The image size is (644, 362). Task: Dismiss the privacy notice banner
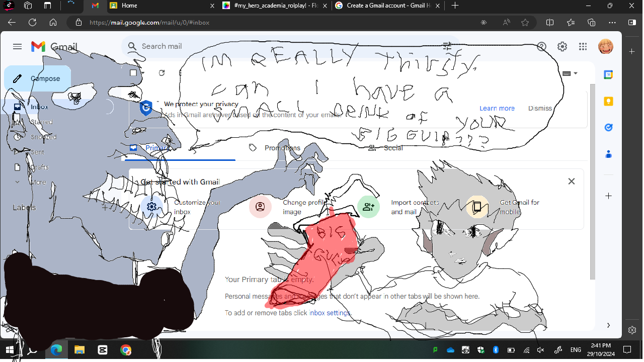(540, 108)
